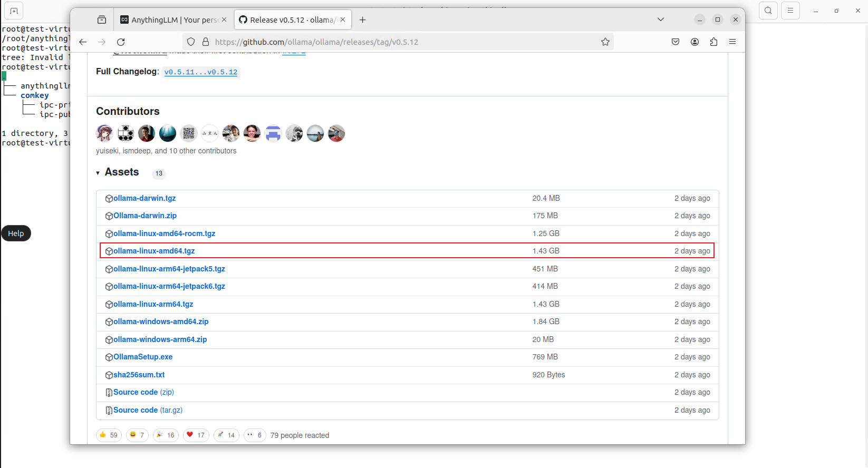Toggle the eyes reaction showing 6

[x=255, y=435]
